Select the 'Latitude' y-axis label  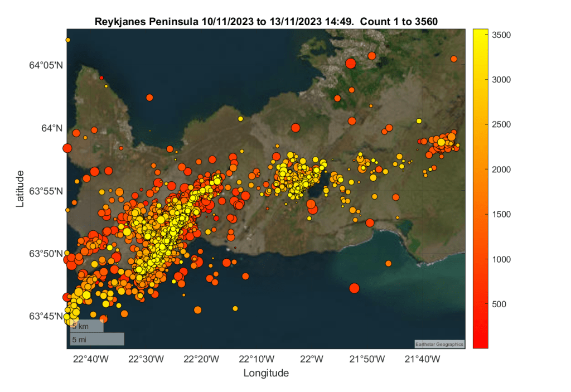point(20,188)
